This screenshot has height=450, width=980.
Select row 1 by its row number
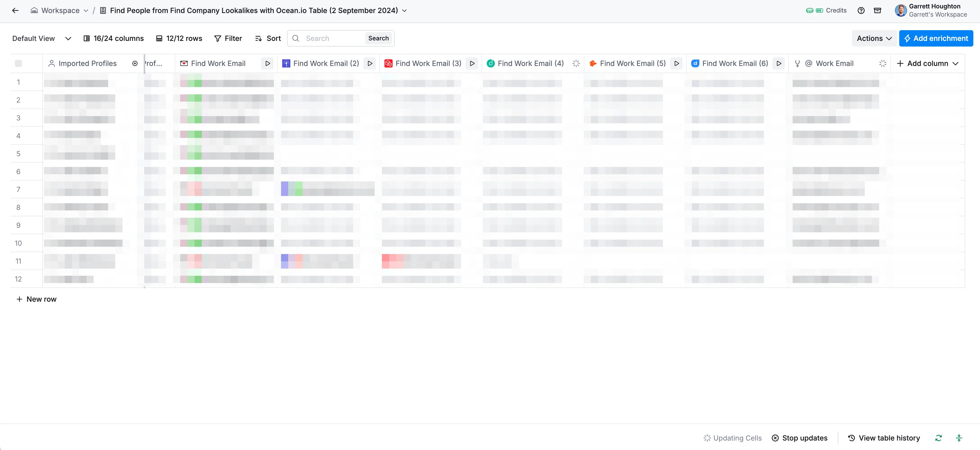(x=18, y=82)
